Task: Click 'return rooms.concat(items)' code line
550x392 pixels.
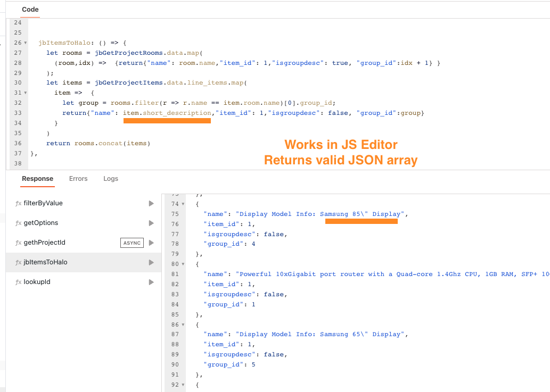Action: (x=98, y=143)
